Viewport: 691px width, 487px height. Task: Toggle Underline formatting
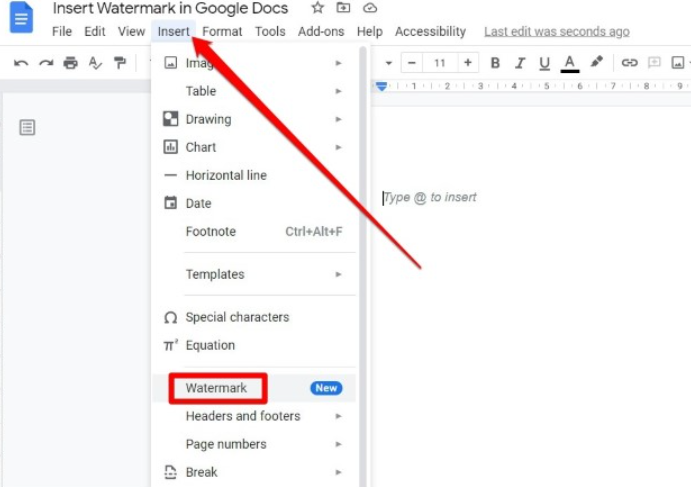click(x=545, y=63)
